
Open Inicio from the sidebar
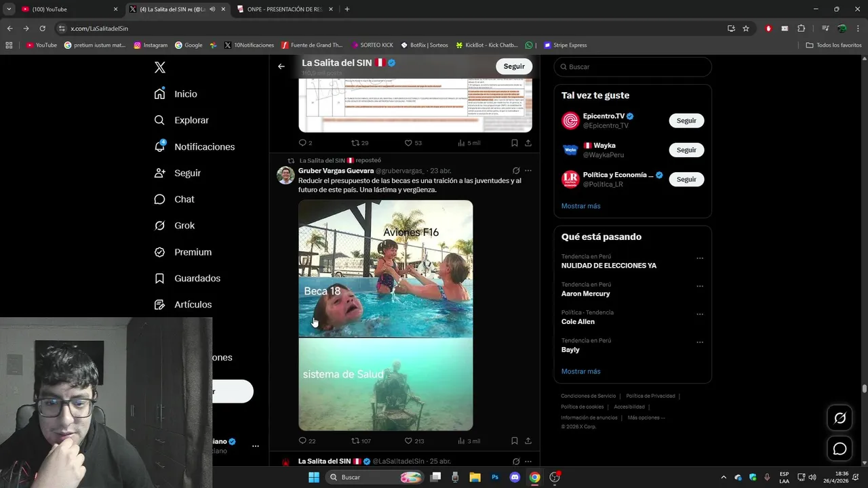[x=176, y=94]
